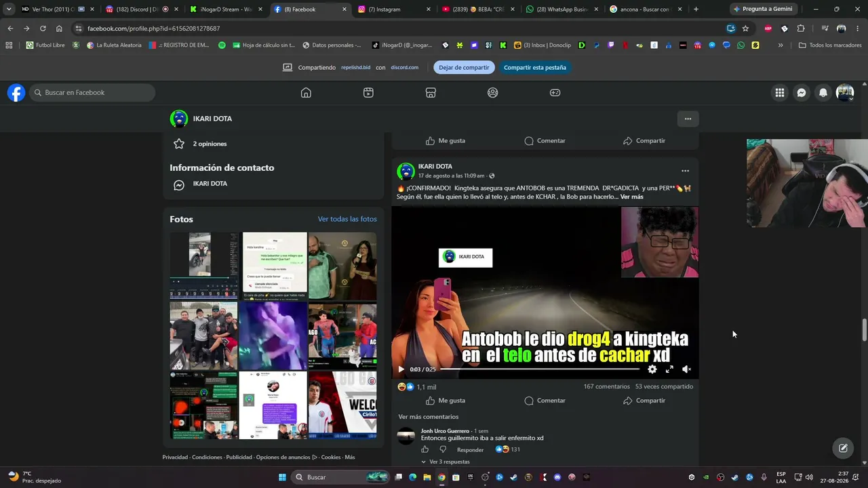Viewport: 868px width, 488px height.
Task: Open the account profile picture menu
Action: (x=845, y=93)
